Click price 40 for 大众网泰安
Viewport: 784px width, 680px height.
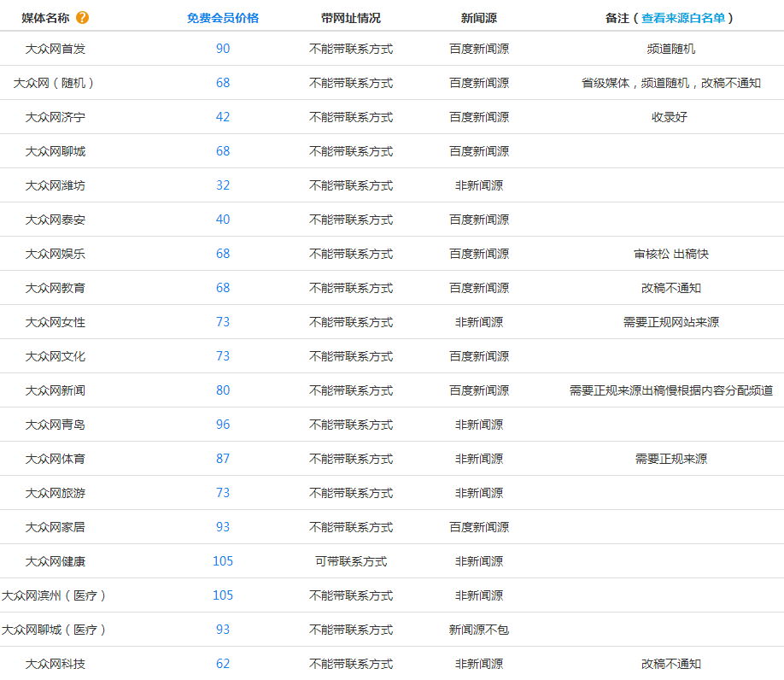pyautogui.click(x=223, y=220)
